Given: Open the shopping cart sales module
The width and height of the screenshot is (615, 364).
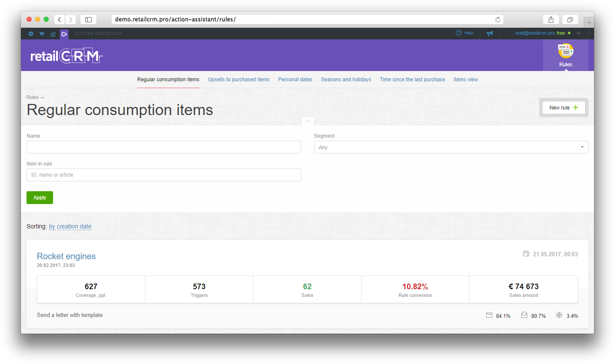Looking at the screenshot, I should tap(42, 34).
